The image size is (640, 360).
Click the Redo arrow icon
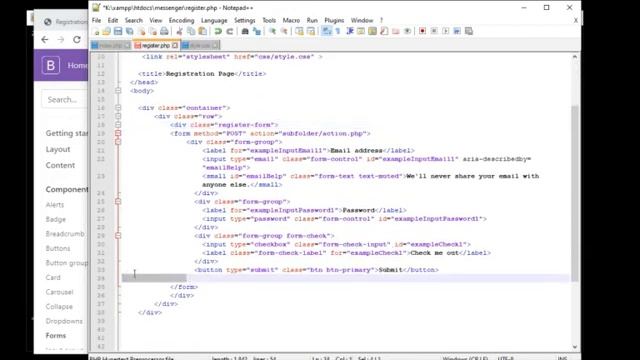[x=229, y=31]
